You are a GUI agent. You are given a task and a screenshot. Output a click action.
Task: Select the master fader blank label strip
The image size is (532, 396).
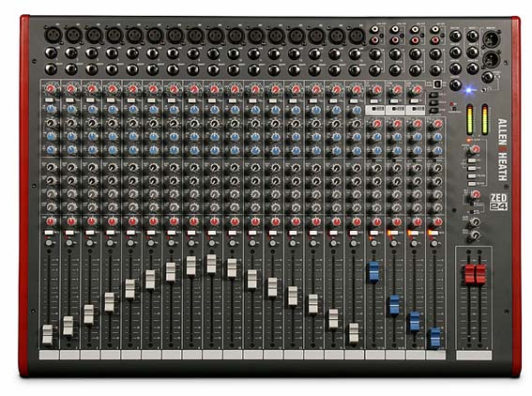474,356
